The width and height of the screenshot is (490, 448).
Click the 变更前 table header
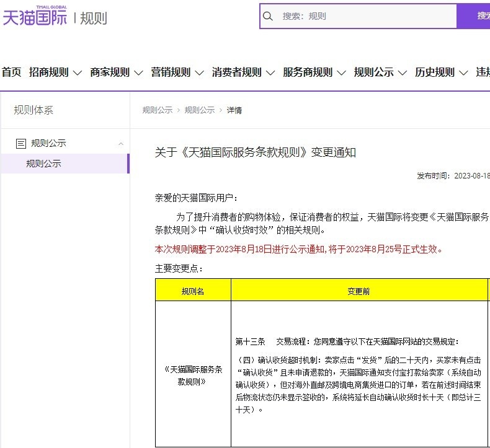(x=359, y=291)
